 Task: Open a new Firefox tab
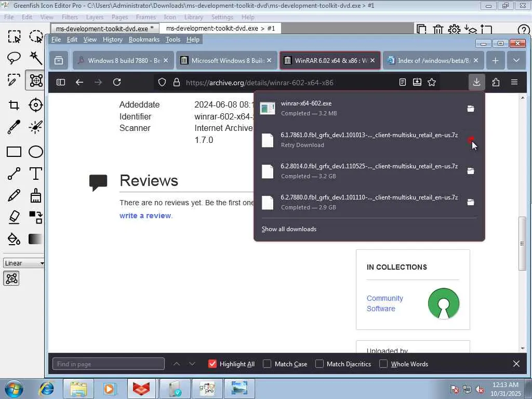495,60
